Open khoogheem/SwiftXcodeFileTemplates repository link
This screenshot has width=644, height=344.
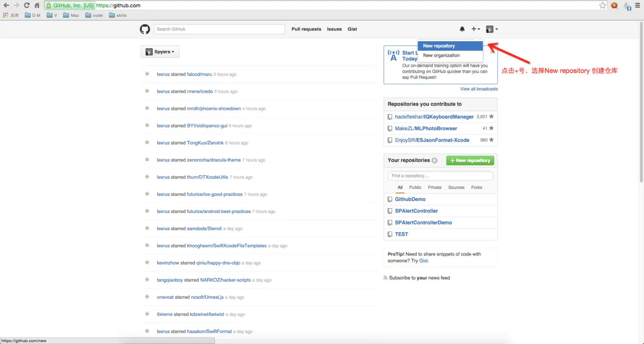tap(227, 246)
